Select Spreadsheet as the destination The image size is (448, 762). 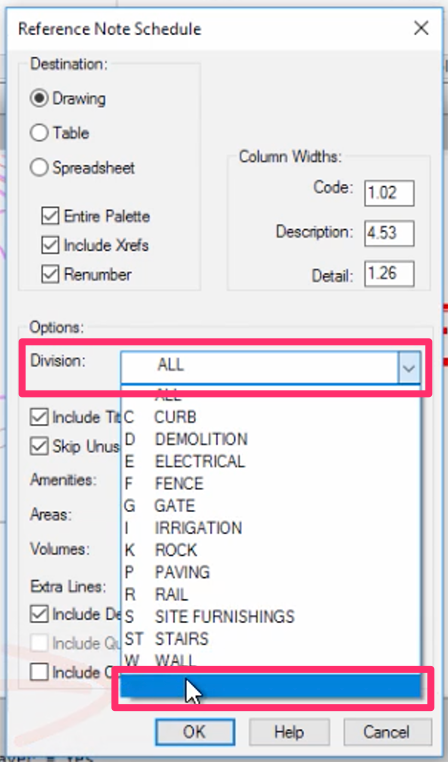point(39,168)
